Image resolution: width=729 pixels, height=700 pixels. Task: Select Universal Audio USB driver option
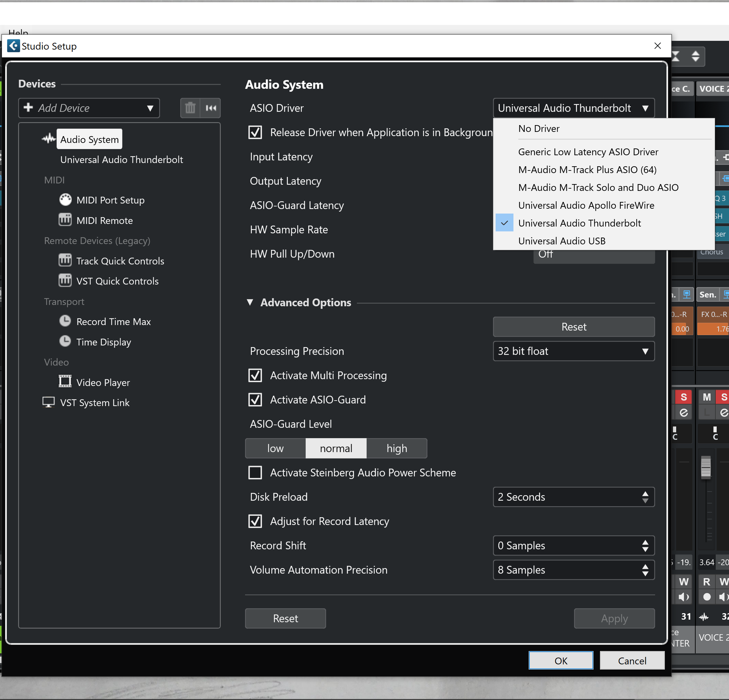[562, 241]
